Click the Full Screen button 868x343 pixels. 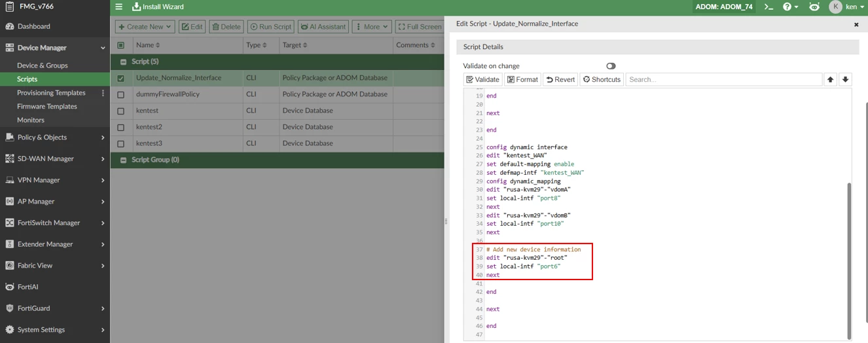420,27
